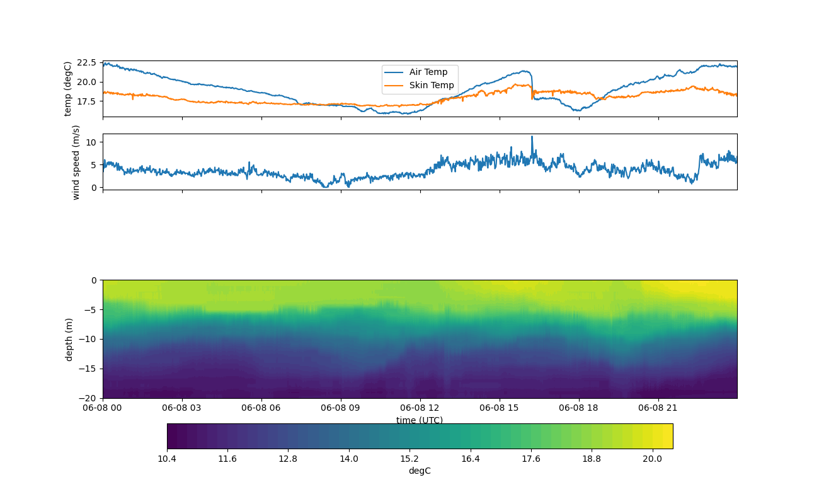The height and width of the screenshot is (504, 819).
Task: Click the 10.4 tick on the colorbar
Action: point(167,459)
